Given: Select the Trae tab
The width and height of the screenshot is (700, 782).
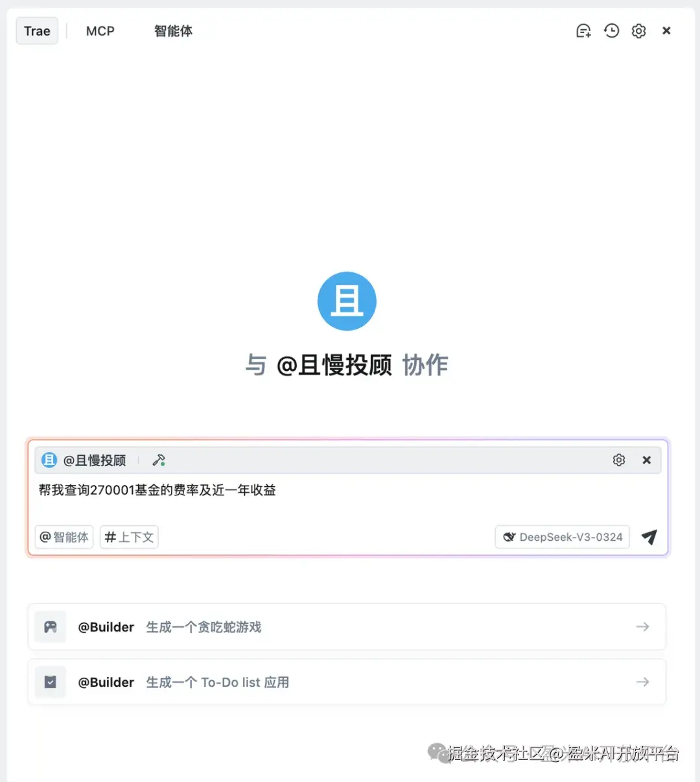Looking at the screenshot, I should pyautogui.click(x=36, y=30).
